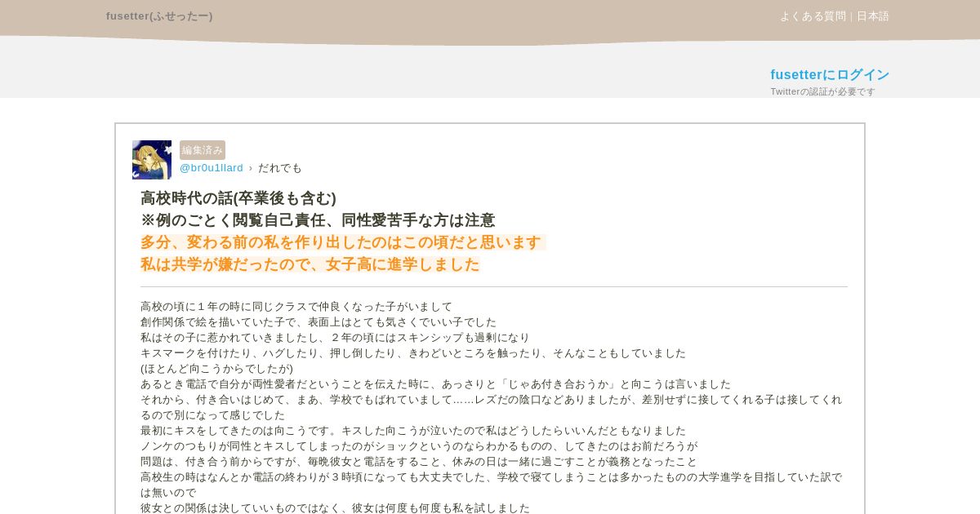Click the author's avatar thumbnail
The image size is (980, 514).
pos(152,160)
